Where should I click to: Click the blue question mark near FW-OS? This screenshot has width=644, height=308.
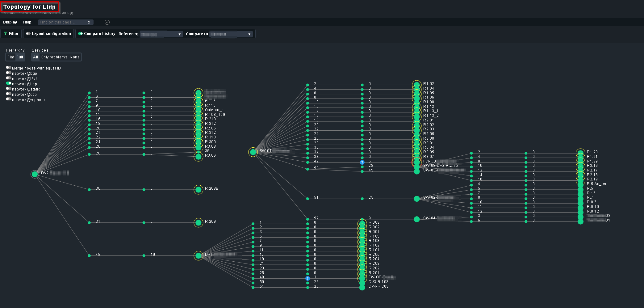307,278
